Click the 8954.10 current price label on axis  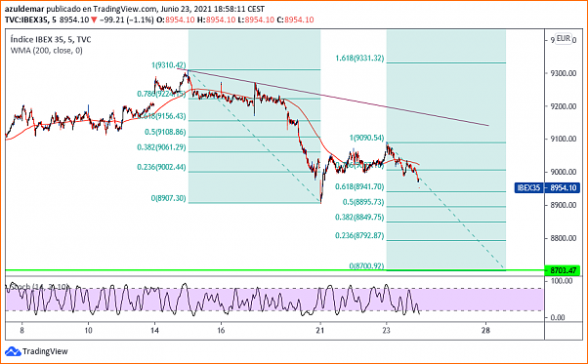coord(563,187)
